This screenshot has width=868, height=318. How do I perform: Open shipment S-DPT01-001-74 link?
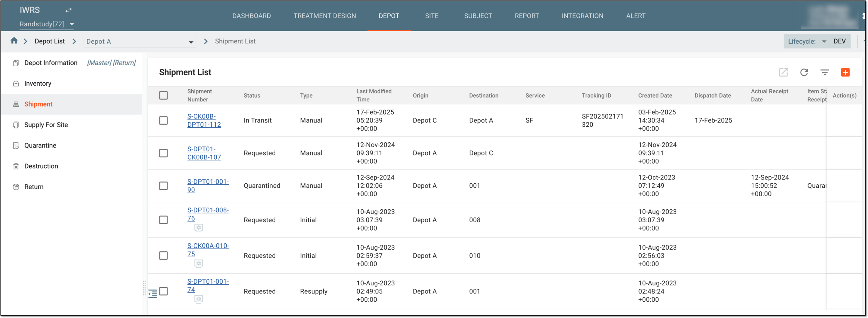208,286
